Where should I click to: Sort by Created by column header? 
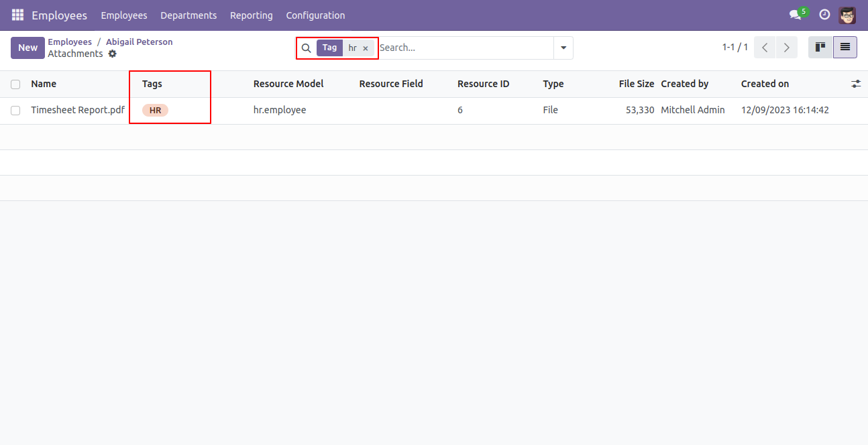(x=685, y=84)
